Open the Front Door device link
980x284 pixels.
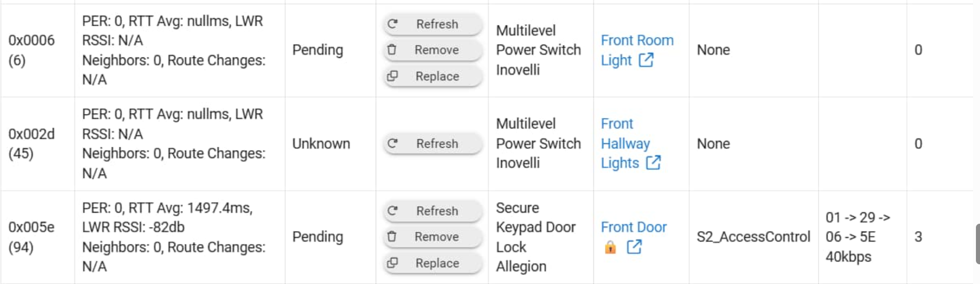[x=633, y=227]
